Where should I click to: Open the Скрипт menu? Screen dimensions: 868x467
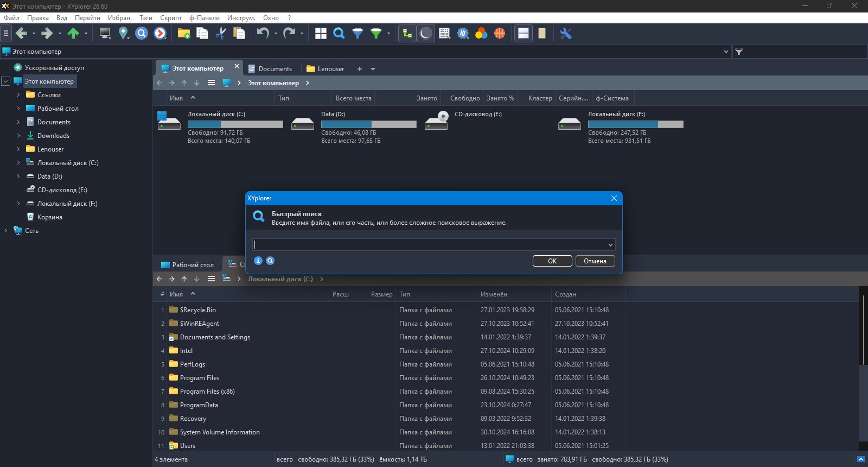click(x=171, y=18)
